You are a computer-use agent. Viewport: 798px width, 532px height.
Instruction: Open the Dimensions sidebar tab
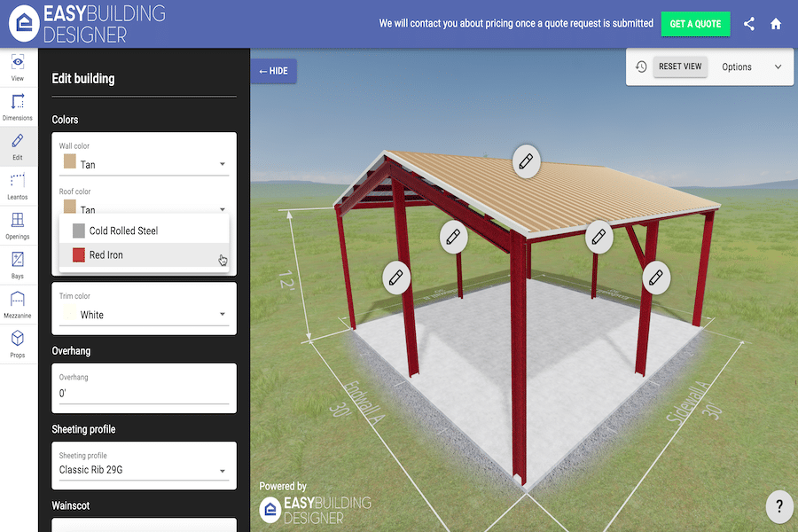18,107
